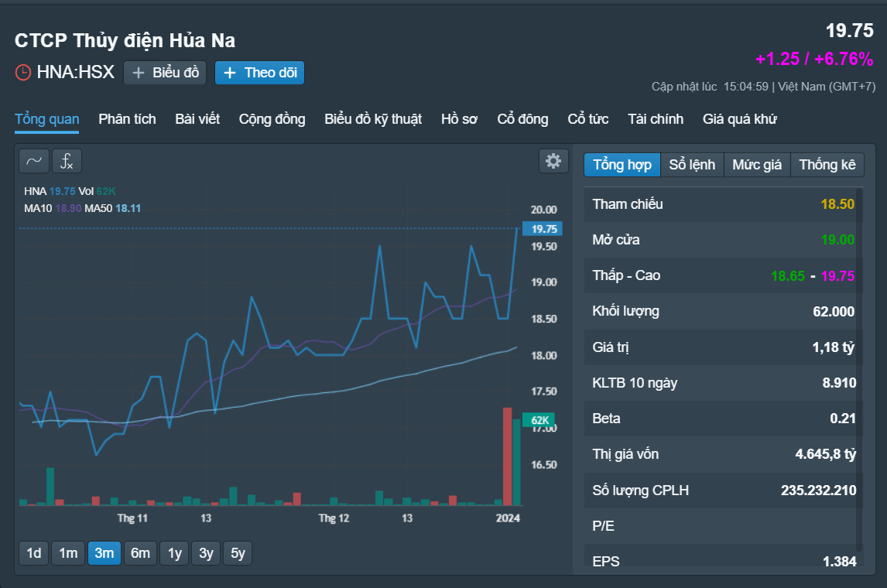
Task: Open the Phân tích tab
Action: tap(127, 119)
